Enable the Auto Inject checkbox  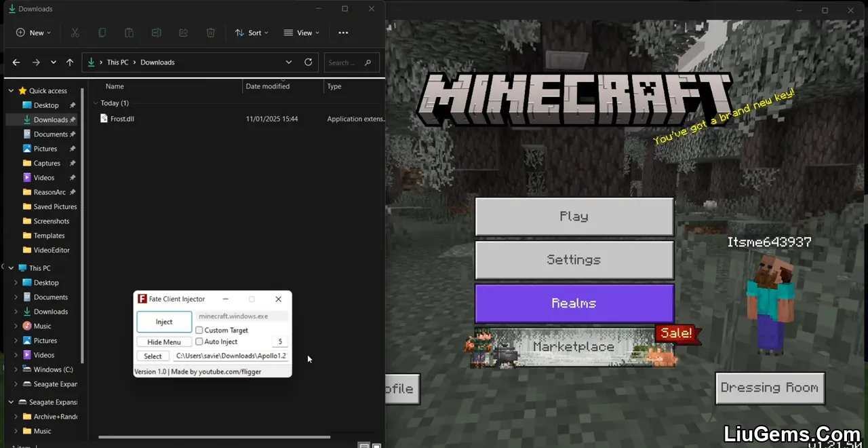[199, 341]
